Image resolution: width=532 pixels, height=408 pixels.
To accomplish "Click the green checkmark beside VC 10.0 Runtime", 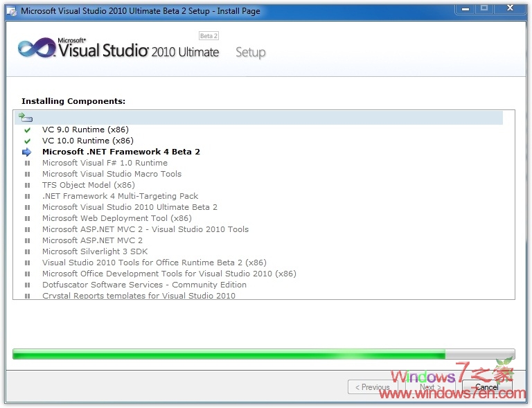I will [x=28, y=141].
